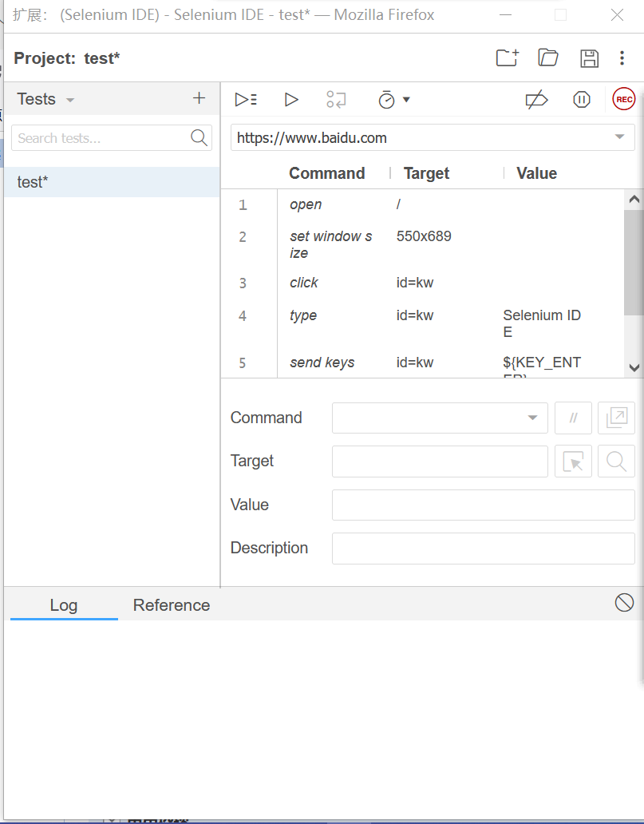Run all tests in suite
The image size is (644, 824).
[246, 99]
